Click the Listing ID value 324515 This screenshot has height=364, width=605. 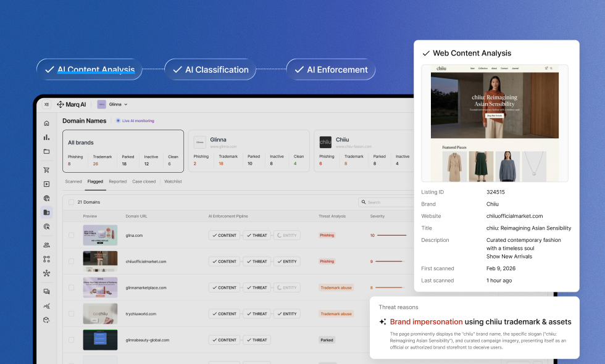(x=495, y=192)
